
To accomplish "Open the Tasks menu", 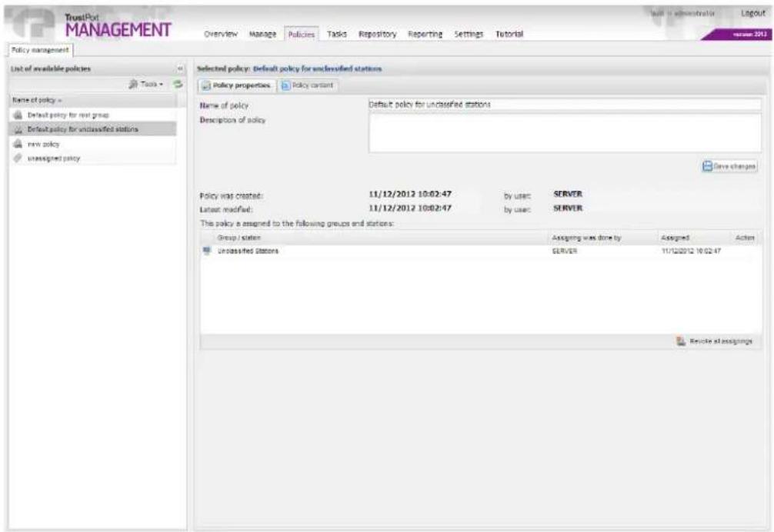I will coord(337,34).
